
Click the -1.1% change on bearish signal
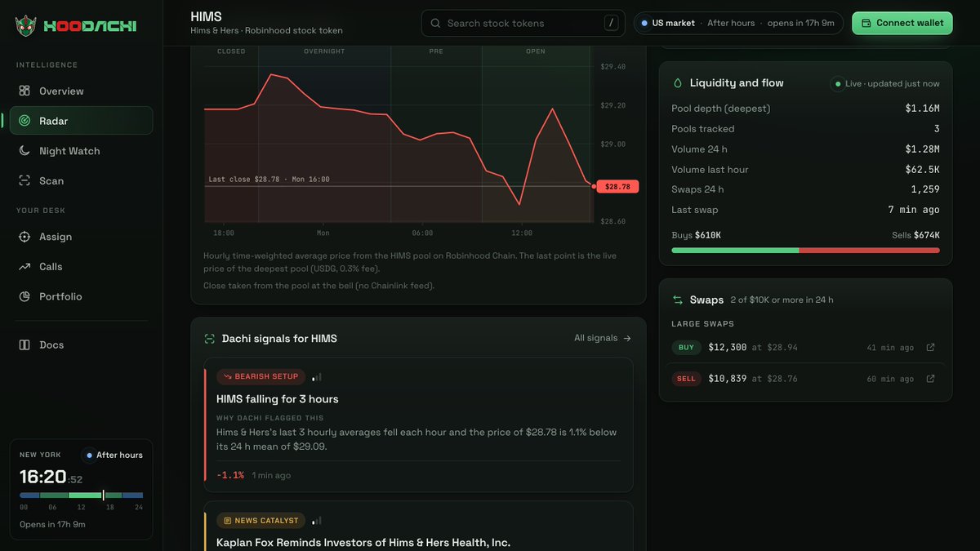(230, 475)
